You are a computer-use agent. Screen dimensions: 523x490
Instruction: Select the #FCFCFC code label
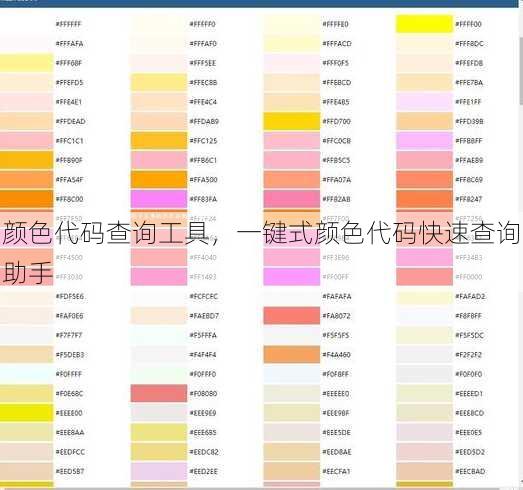tap(203, 296)
